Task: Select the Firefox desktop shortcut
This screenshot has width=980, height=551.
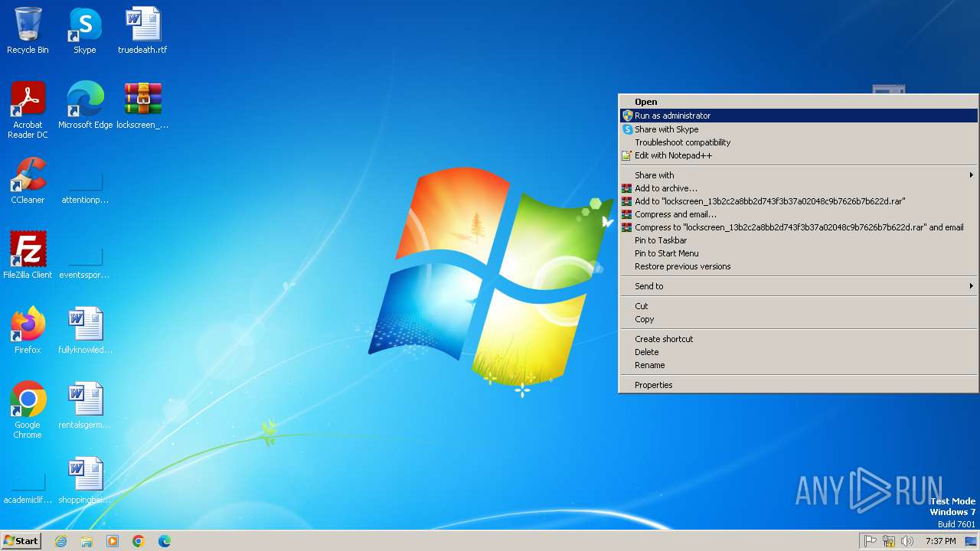Action: (x=28, y=331)
